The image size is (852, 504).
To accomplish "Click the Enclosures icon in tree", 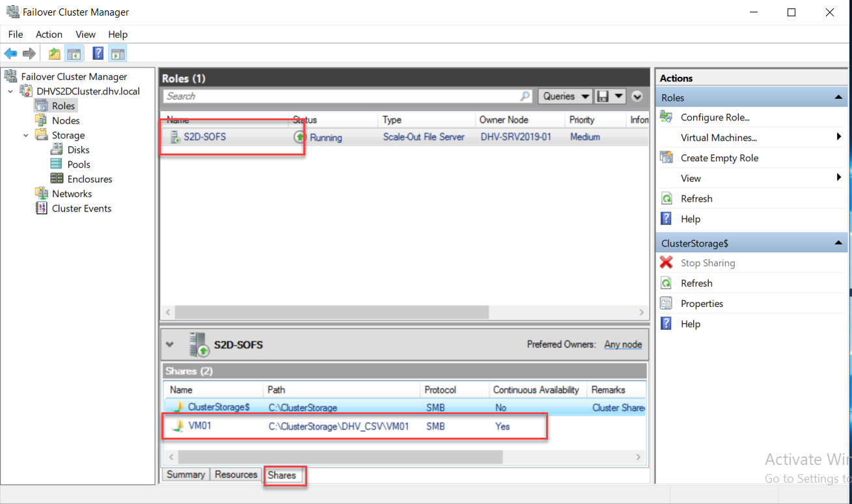I will tap(57, 179).
